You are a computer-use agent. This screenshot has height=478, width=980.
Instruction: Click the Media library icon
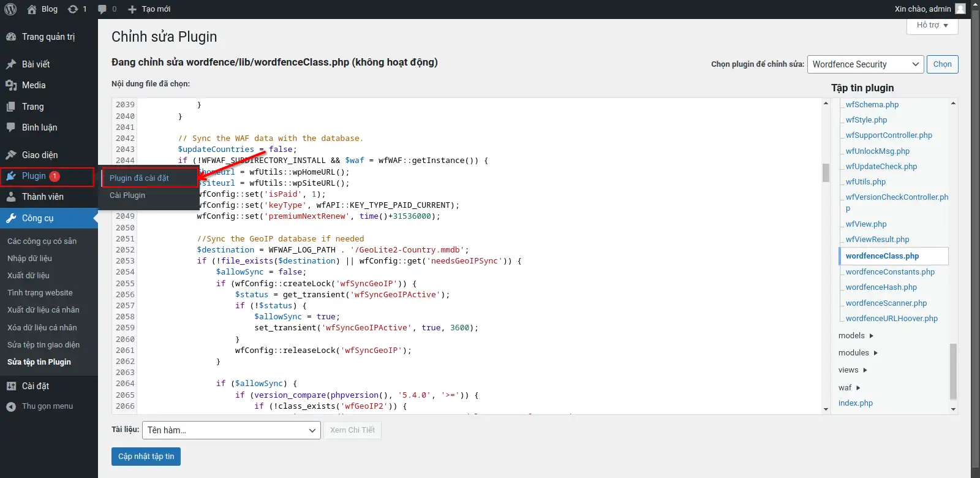coord(11,86)
